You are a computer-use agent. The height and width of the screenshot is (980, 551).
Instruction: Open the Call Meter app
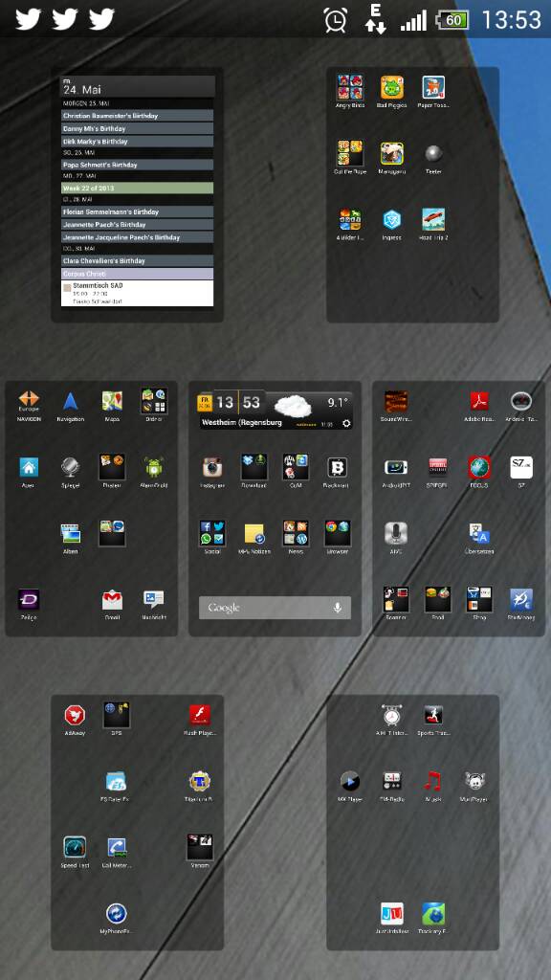[116, 848]
